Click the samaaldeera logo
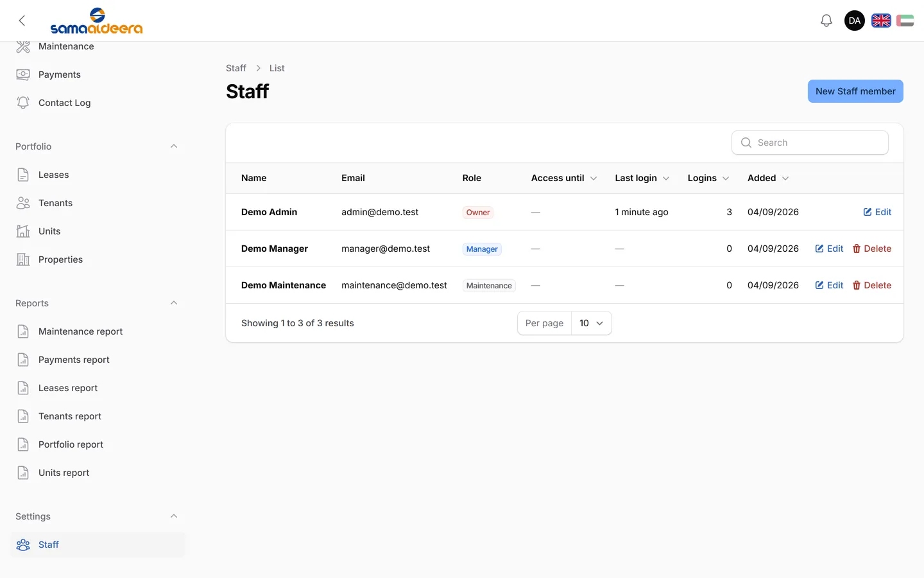The image size is (924, 578). pyautogui.click(x=96, y=21)
